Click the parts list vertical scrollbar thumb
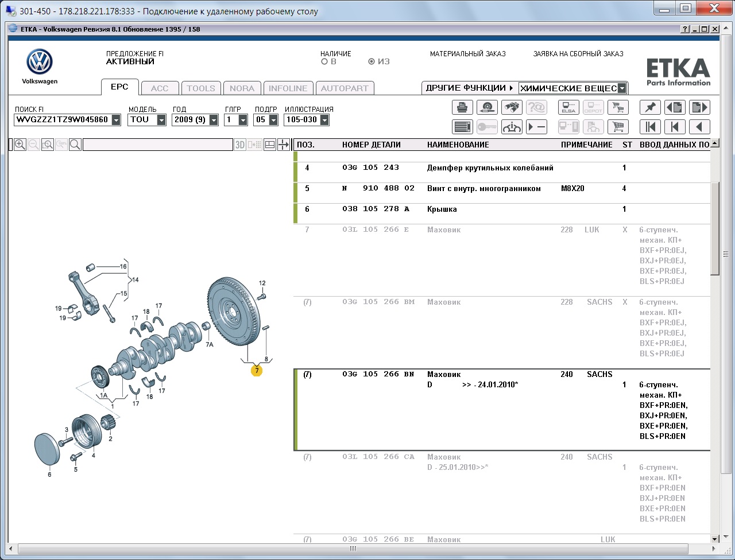Viewport: 735px width, 560px height. (x=715, y=228)
